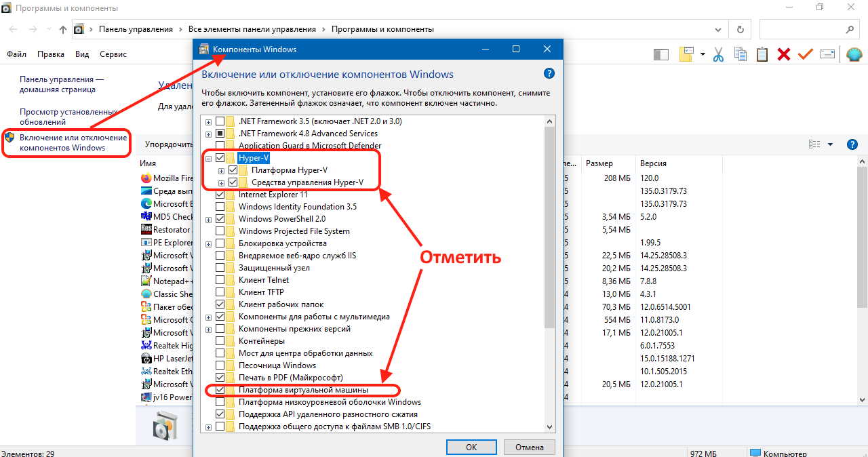Open the address bar history dropdown
Viewport: 868px width, 457px height.
(718, 29)
